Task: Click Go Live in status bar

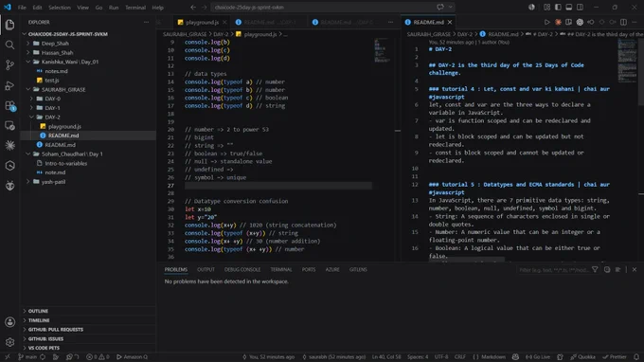Action: tap(538, 356)
